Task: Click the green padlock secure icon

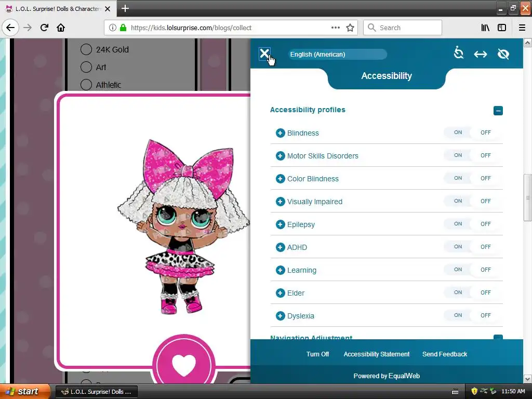Action: pos(123,28)
